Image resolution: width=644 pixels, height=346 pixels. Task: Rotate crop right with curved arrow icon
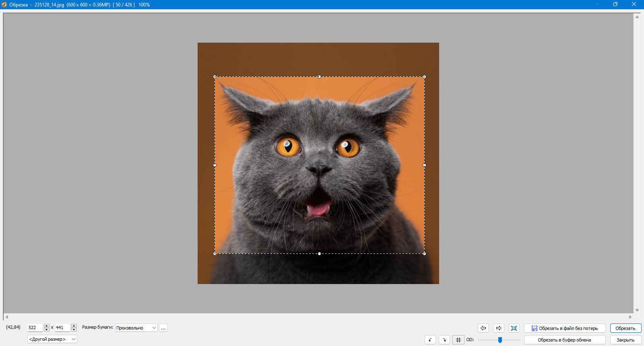coord(444,340)
